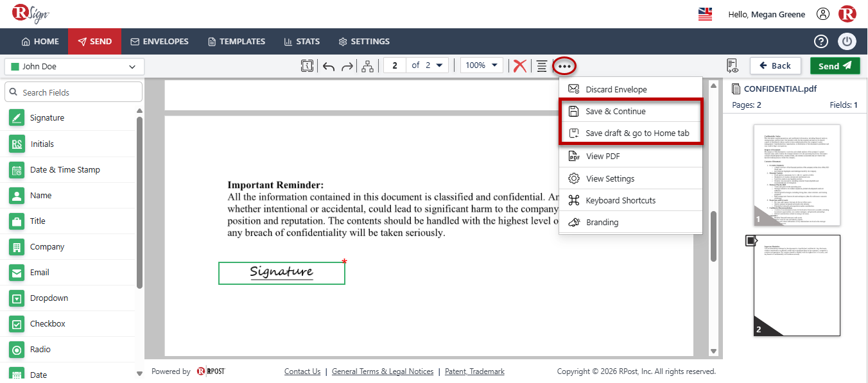Image resolution: width=868 pixels, height=383 pixels.
Task: Click the document preview eye icon
Action: click(x=733, y=65)
